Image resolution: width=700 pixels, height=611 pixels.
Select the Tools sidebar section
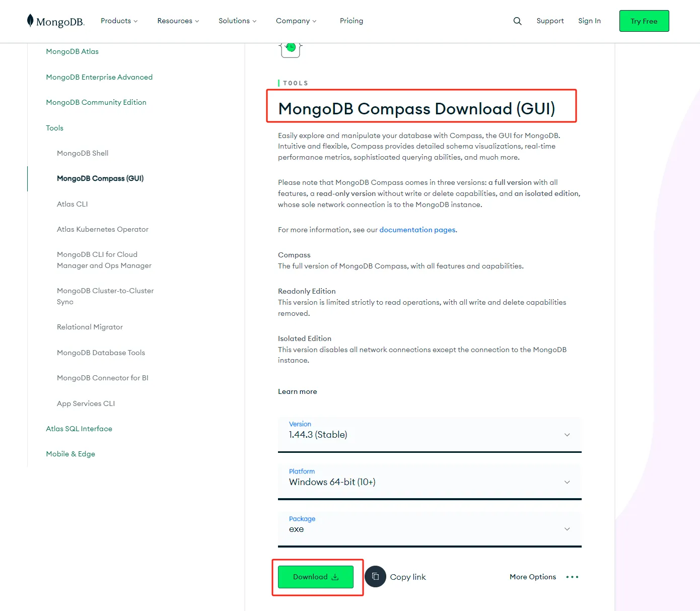[55, 128]
